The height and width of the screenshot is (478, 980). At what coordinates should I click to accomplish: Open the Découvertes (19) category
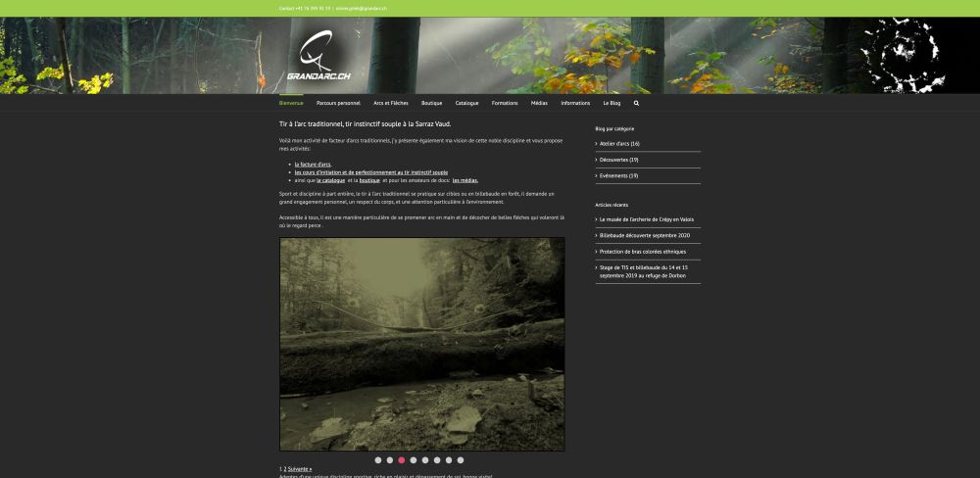pos(618,160)
